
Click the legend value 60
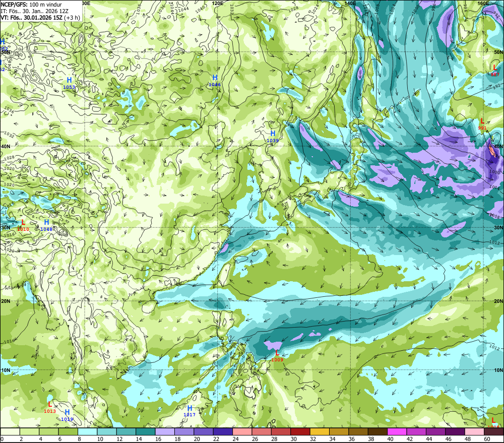tap(487, 439)
